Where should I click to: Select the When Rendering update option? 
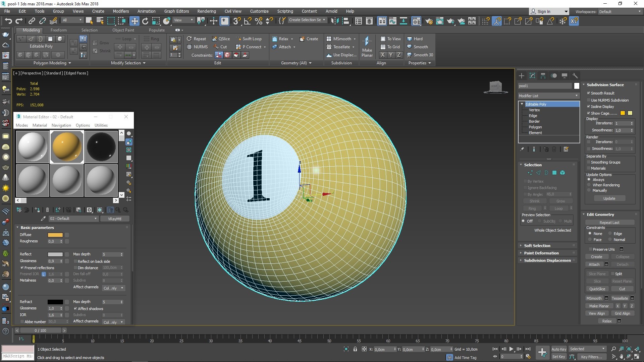(x=589, y=185)
